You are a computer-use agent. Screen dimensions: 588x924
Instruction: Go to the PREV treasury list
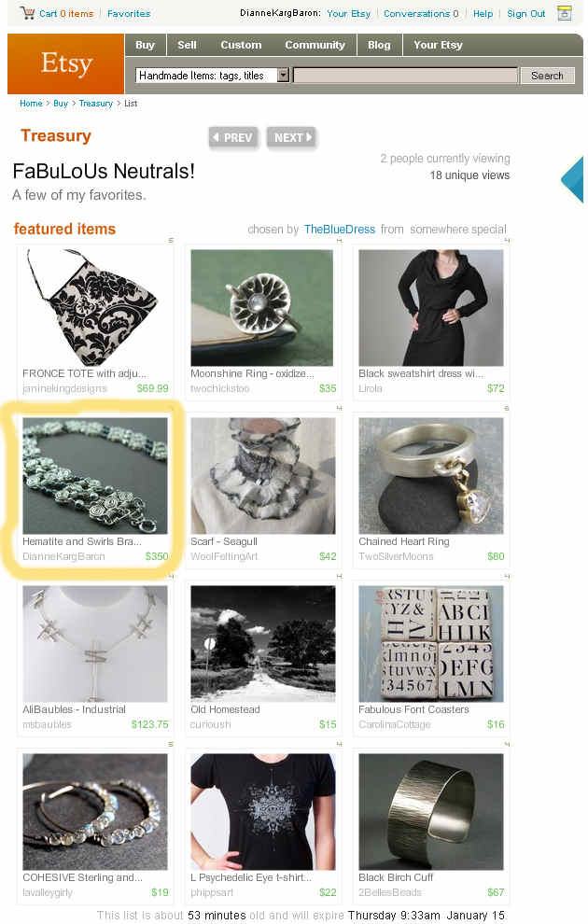coord(233,137)
